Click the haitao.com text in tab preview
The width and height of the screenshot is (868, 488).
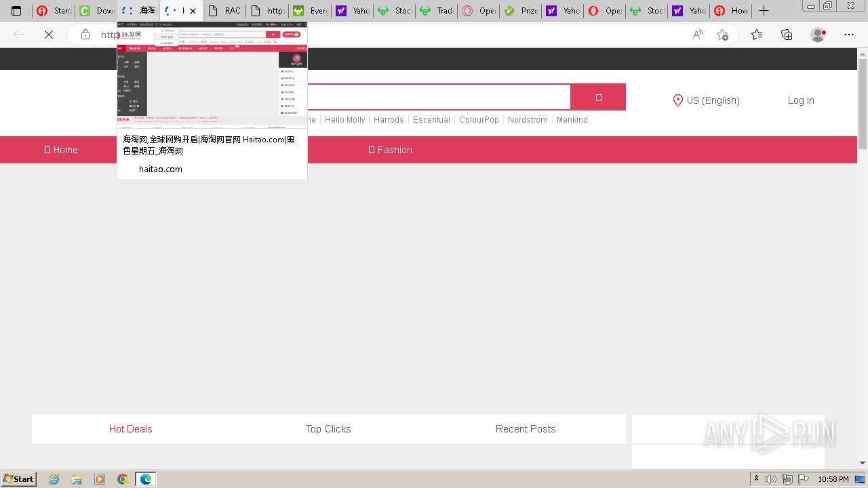(x=161, y=169)
